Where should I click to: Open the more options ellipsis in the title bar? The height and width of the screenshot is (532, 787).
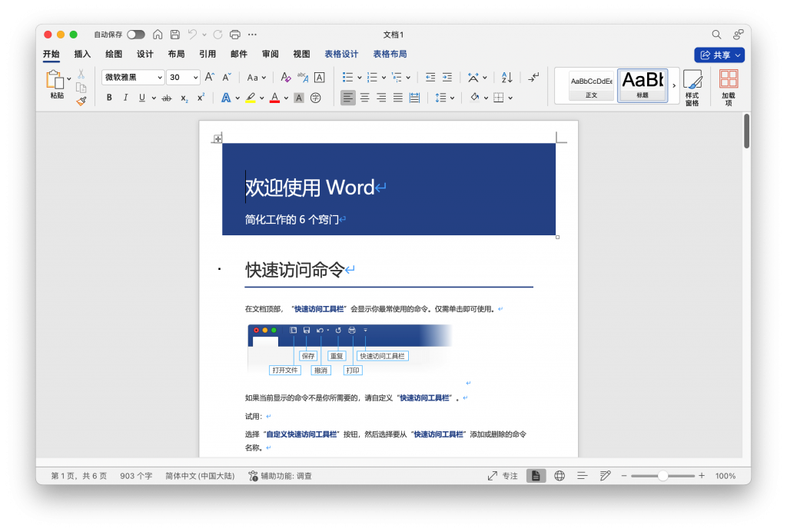[x=252, y=34]
